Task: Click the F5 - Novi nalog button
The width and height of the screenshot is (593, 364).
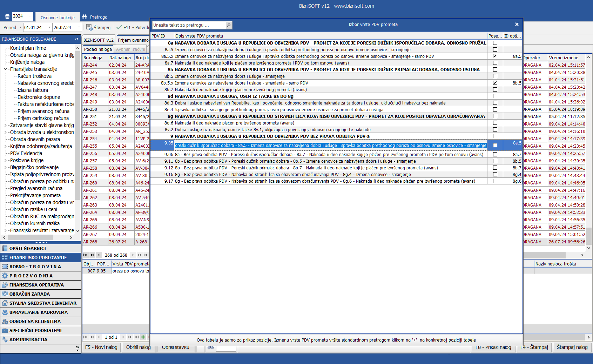Action: point(101,347)
